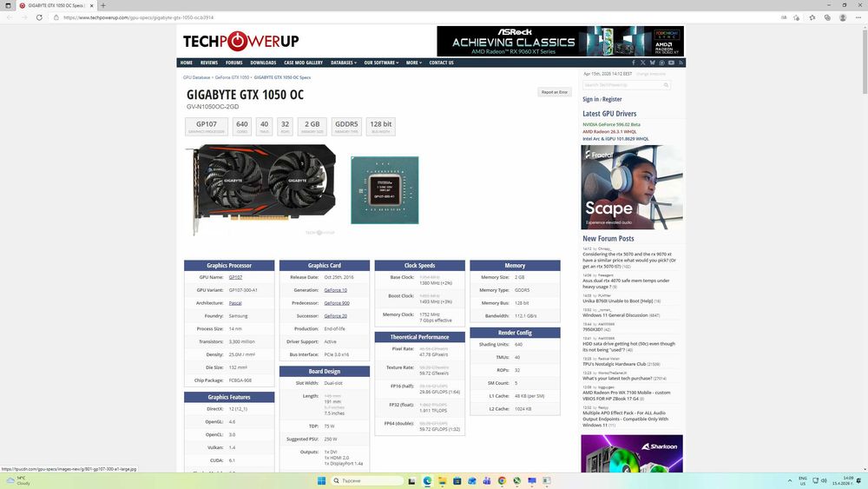Go to the Home nav item
Image resolution: width=868 pixels, height=489 pixels.
[186, 63]
